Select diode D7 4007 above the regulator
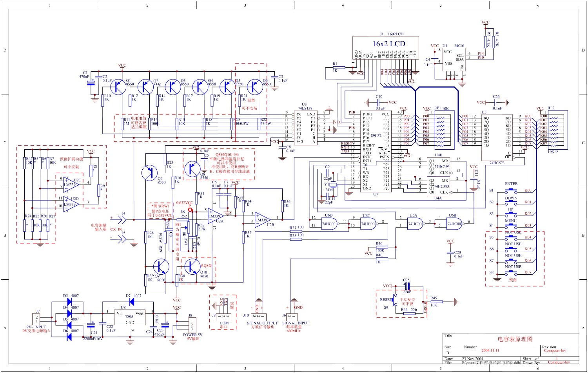Screen dimensions: 588x373 click(131, 302)
